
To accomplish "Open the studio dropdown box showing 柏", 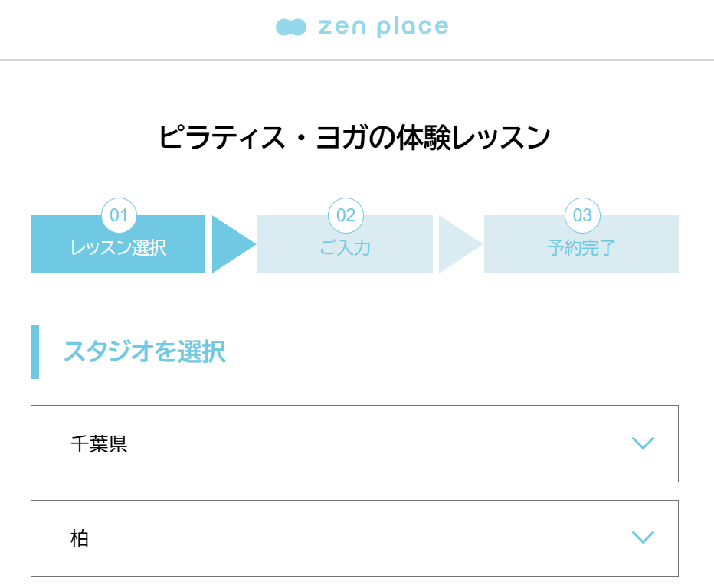I will coord(355,537).
